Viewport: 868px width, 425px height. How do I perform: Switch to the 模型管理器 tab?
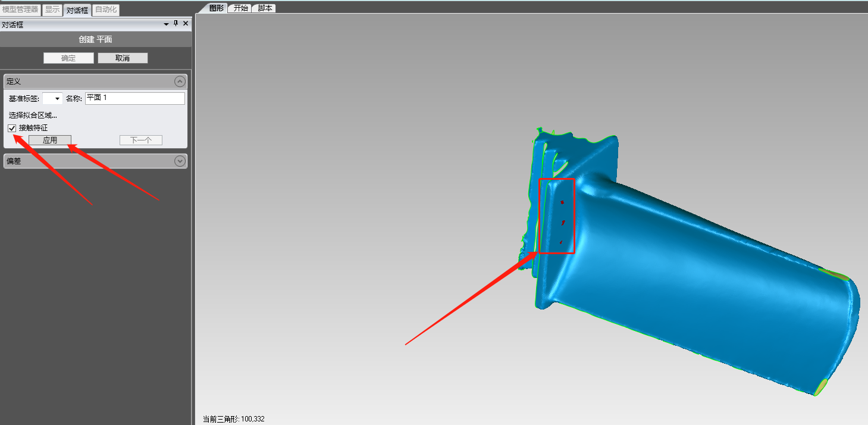[20, 10]
